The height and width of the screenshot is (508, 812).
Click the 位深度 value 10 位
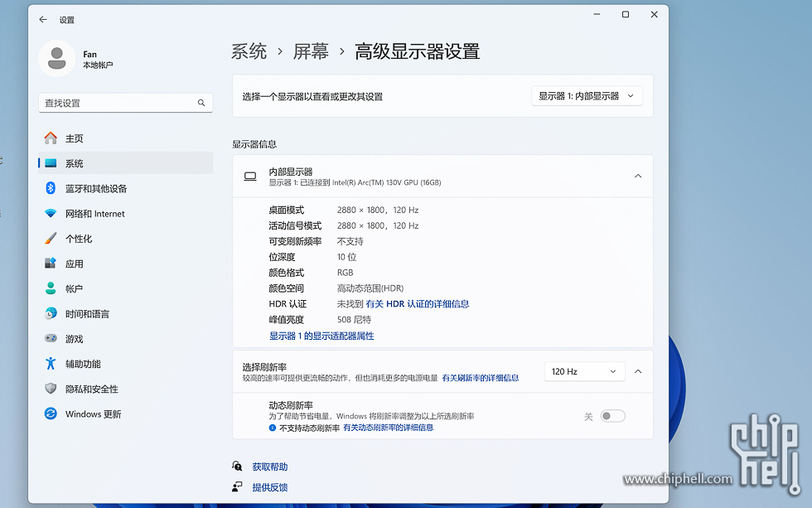pyautogui.click(x=346, y=257)
